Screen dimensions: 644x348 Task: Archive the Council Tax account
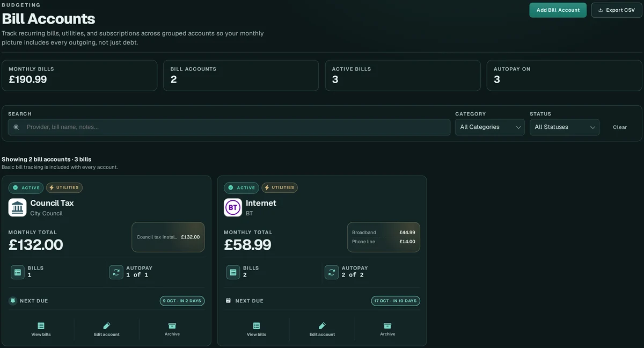pos(172,329)
